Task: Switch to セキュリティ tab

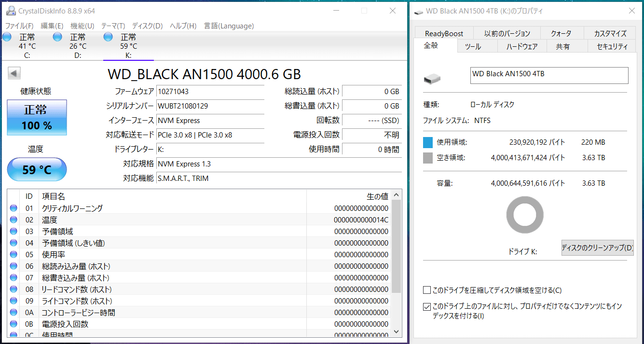Action: 612,46
